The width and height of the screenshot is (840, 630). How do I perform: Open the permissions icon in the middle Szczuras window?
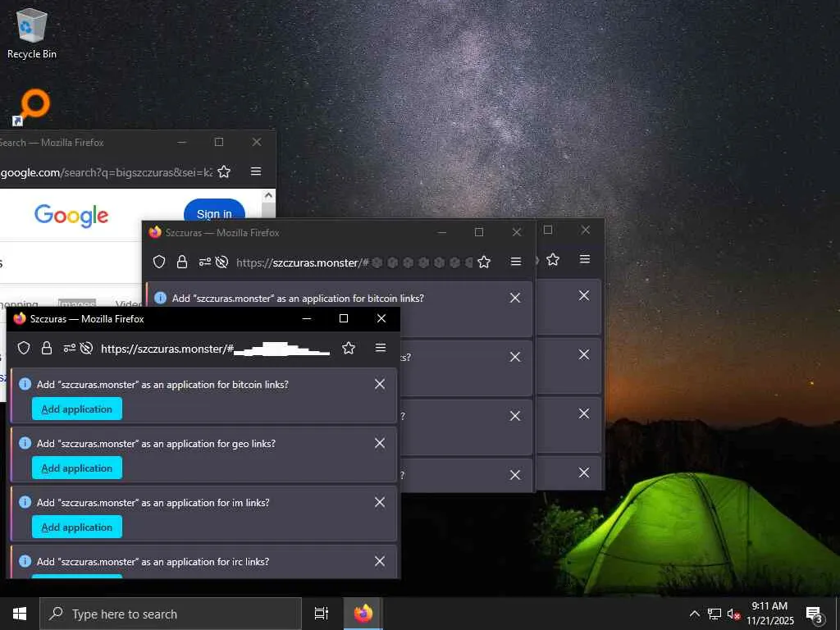click(x=204, y=262)
